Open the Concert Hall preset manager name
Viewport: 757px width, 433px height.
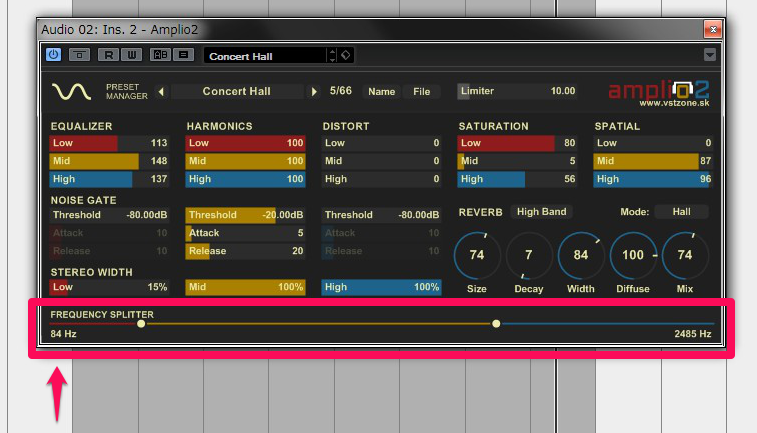(237, 91)
